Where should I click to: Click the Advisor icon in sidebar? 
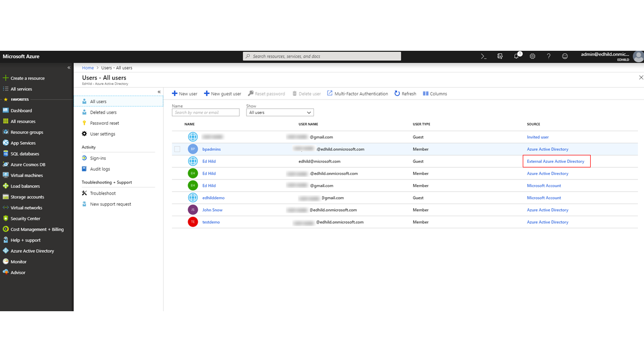(x=6, y=273)
